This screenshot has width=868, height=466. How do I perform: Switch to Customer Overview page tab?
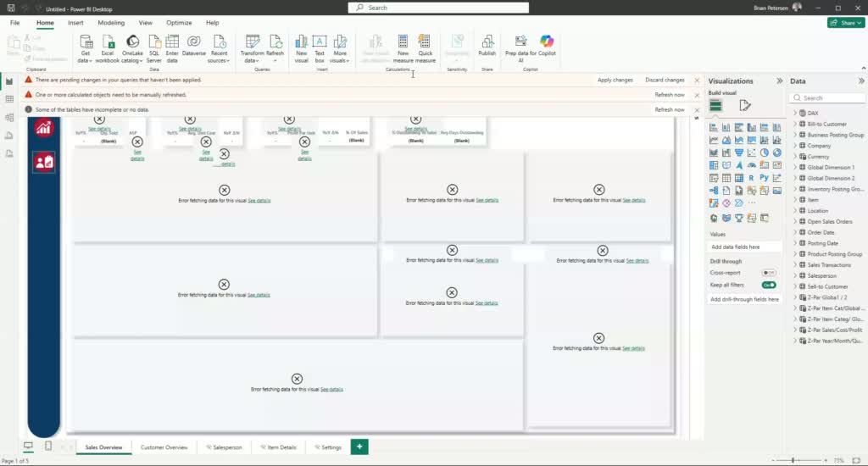(164, 447)
